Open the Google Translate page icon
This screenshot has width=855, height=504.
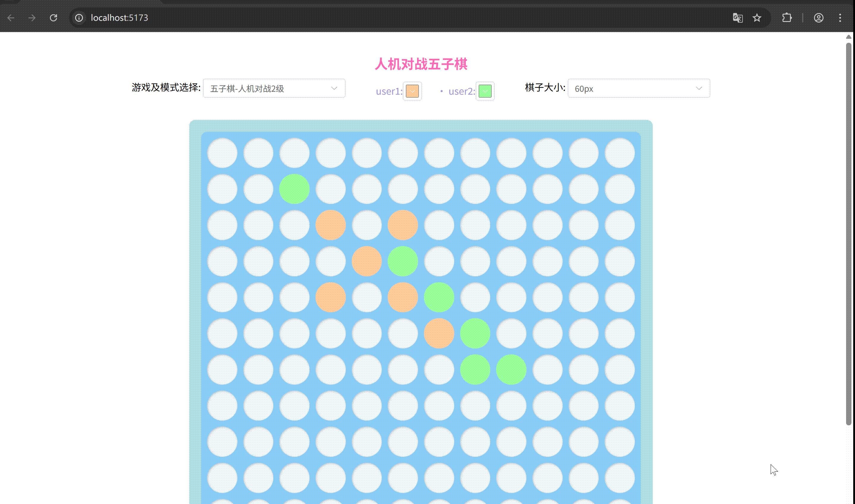tap(737, 18)
